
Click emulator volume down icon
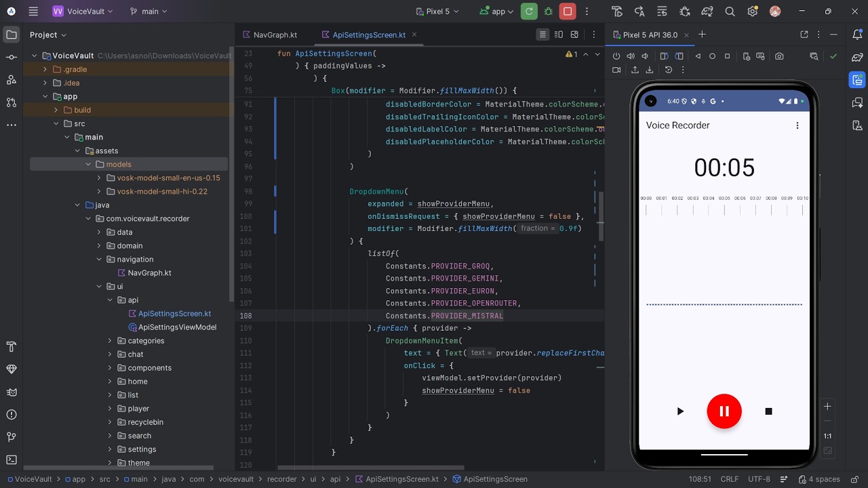[x=646, y=56]
